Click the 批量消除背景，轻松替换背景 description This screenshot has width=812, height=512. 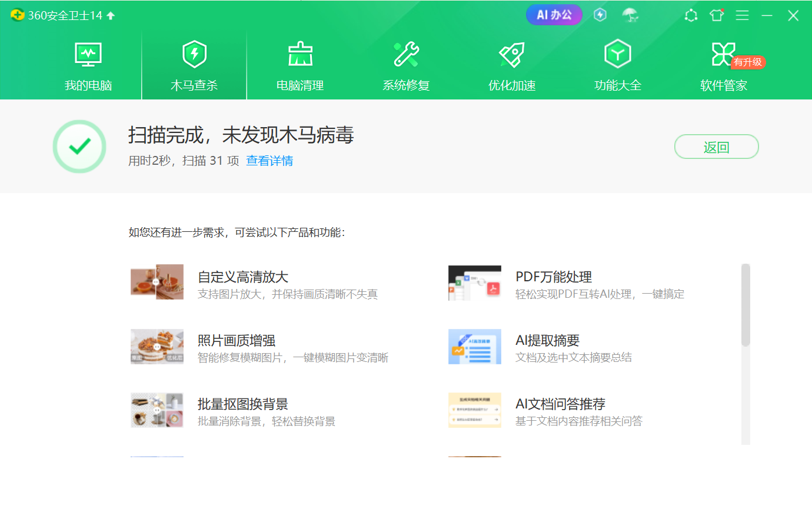pyautogui.click(x=267, y=421)
